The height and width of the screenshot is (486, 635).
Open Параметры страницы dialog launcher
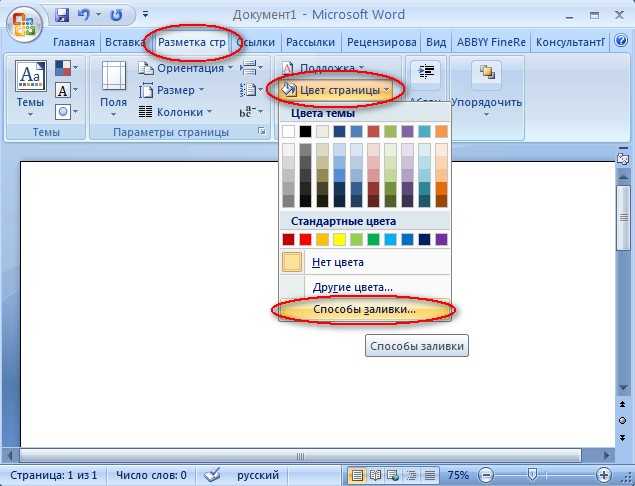[262, 131]
